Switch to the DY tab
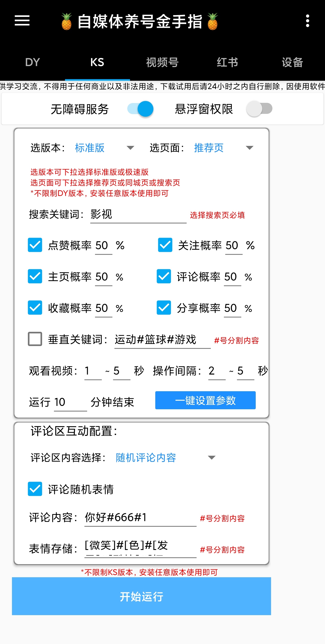The width and height of the screenshot is (325, 644). (x=32, y=62)
